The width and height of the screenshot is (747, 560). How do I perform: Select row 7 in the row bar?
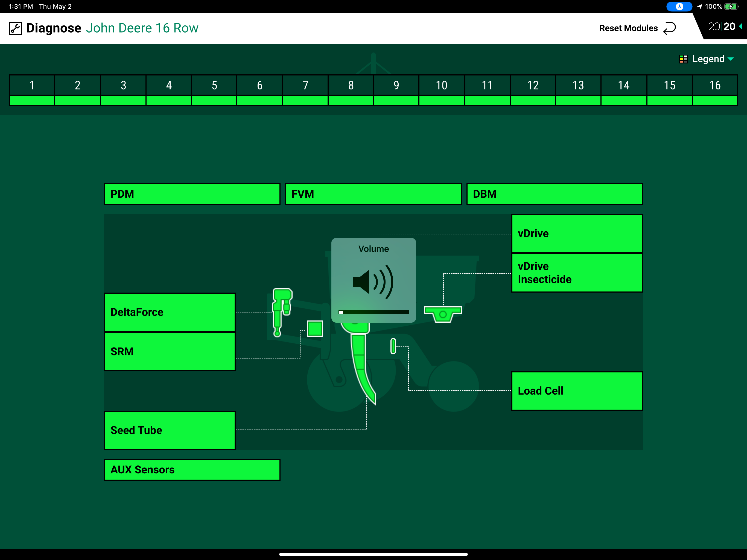click(305, 90)
